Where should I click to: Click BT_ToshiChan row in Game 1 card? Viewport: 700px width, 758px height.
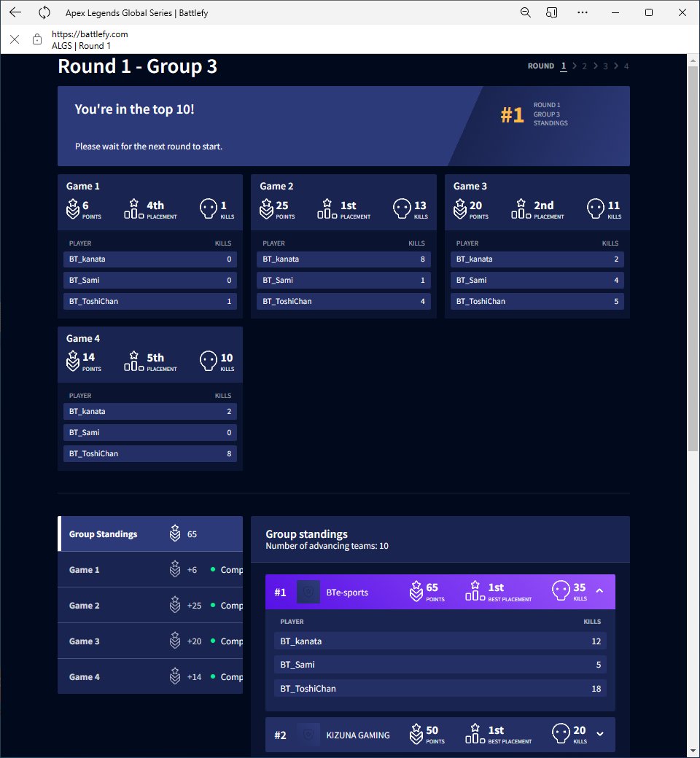click(x=150, y=301)
